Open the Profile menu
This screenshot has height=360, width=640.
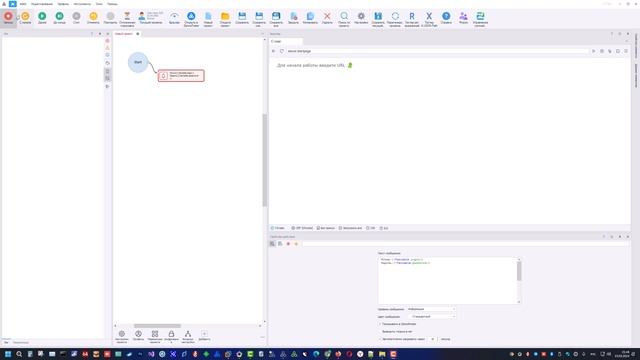63,4
